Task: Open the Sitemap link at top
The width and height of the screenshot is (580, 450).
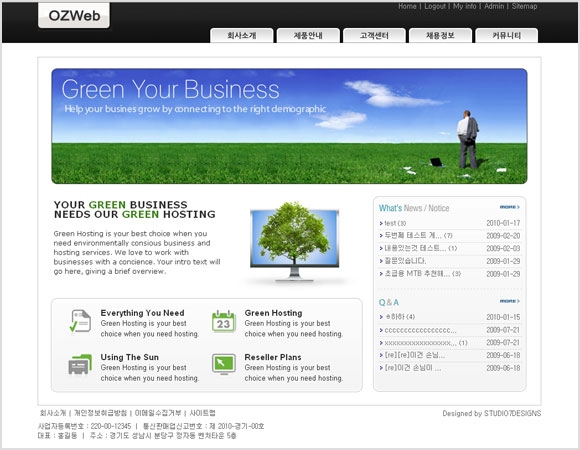Action: click(524, 6)
